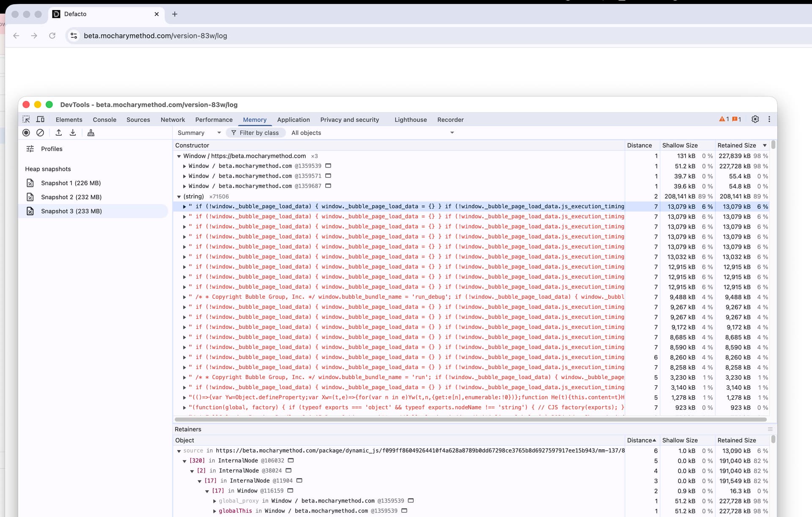This screenshot has width=812, height=517.
Task: Click the clear all profiles icon
Action: point(40,133)
